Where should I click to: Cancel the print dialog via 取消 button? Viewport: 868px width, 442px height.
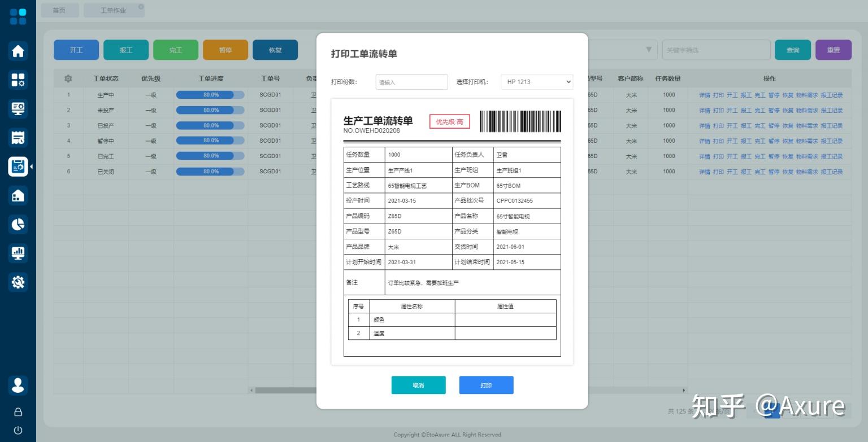tap(418, 385)
